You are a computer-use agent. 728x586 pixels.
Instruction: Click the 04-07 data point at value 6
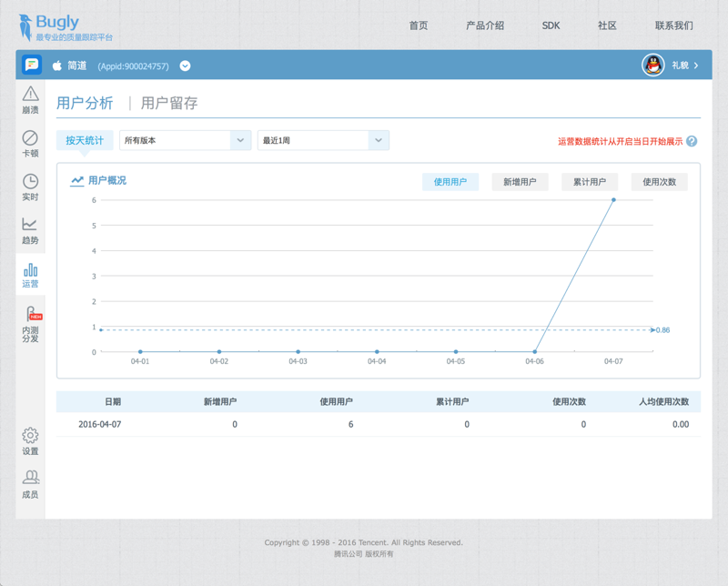(x=613, y=199)
